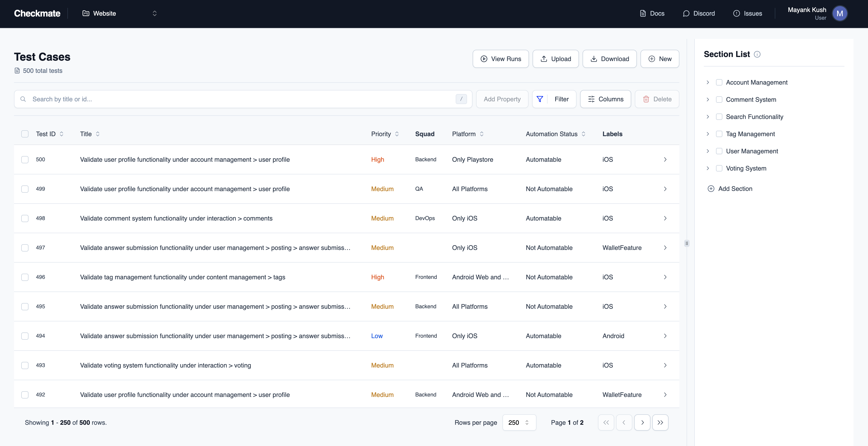The image size is (868, 446).
Task: Check the select-all checkbox in table header
Action: (25, 134)
